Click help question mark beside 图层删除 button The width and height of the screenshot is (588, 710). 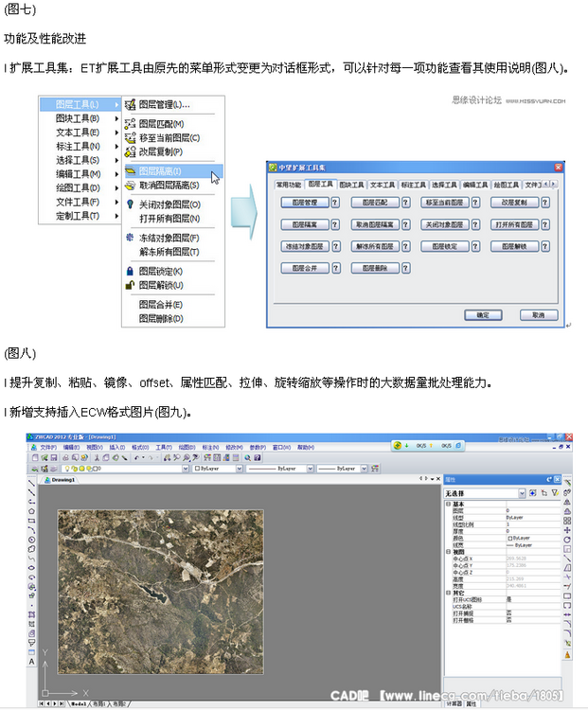[405, 268]
